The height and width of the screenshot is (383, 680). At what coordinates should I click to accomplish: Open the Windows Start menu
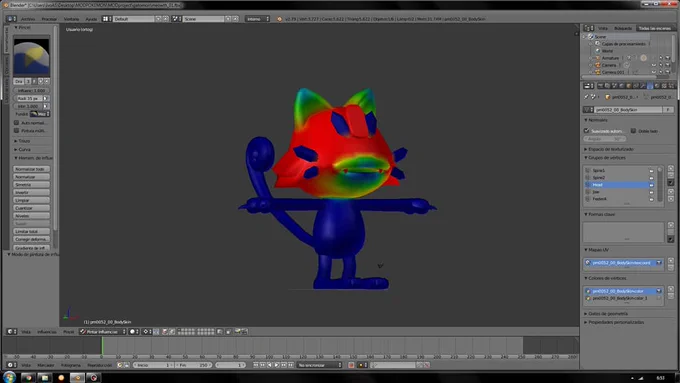(x=9, y=377)
